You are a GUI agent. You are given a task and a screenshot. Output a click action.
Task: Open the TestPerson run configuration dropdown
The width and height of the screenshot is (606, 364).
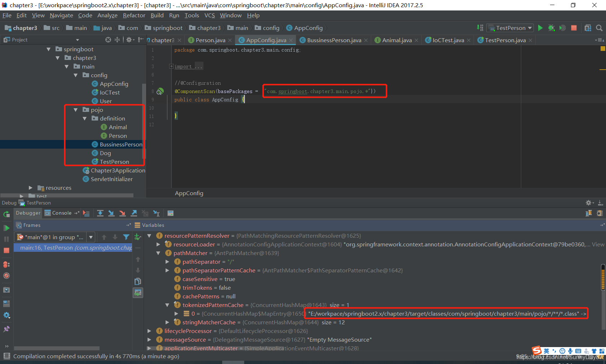coord(510,28)
